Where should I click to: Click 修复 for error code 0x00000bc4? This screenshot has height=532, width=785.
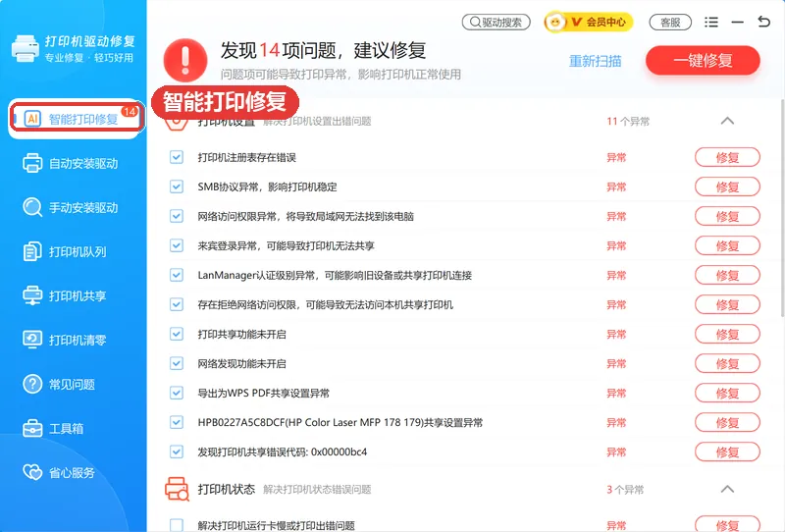[727, 452]
